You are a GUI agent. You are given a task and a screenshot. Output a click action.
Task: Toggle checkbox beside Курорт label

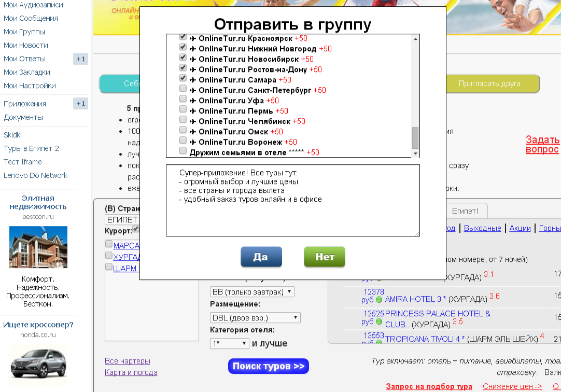(x=136, y=229)
